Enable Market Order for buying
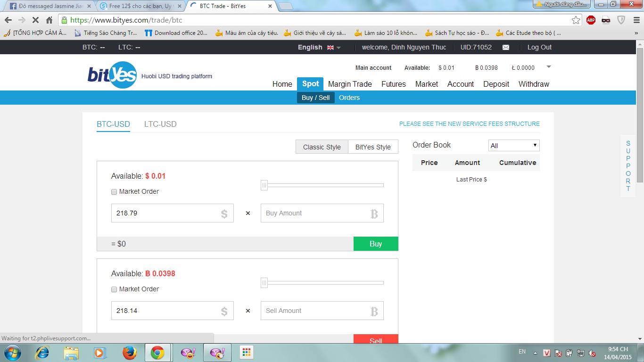Image resolution: width=644 pixels, height=362 pixels. [x=114, y=192]
